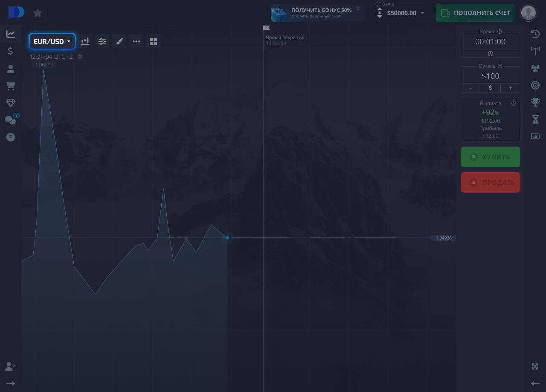The height and width of the screenshot is (392, 546).
Task: Open trade history clock icon
Action: click(535, 34)
